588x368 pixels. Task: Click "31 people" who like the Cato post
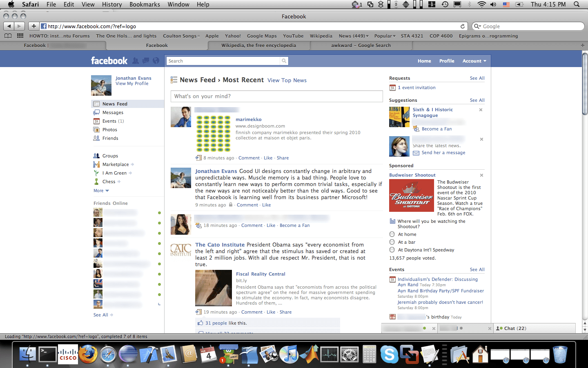click(x=216, y=323)
